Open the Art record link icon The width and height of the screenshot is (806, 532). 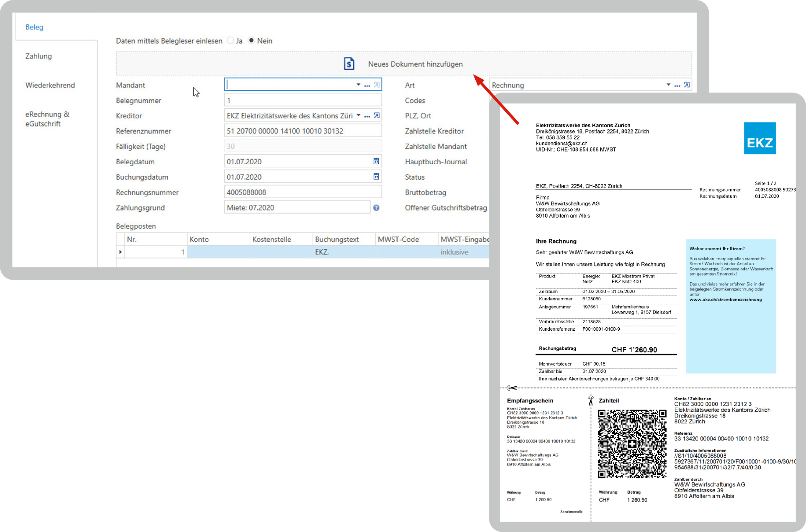[x=687, y=85]
